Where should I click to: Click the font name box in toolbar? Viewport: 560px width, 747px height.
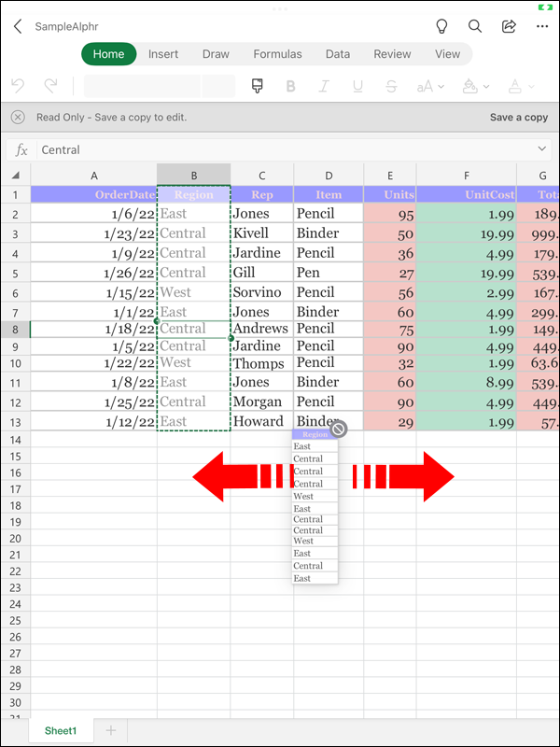(x=142, y=86)
